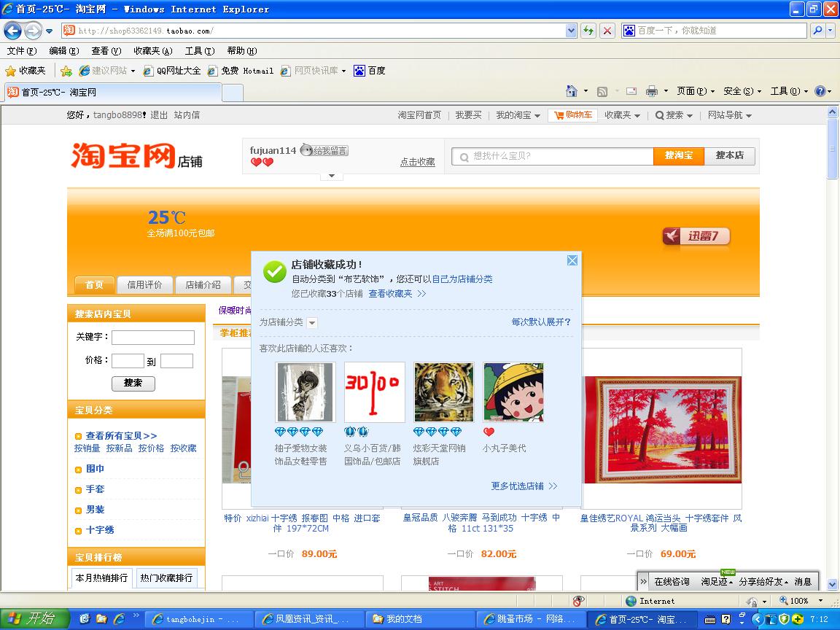Click the 想找什么宝贝 search box
The height and width of the screenshot is (630, 840).
pyautogui.click(x=552, y=156)
